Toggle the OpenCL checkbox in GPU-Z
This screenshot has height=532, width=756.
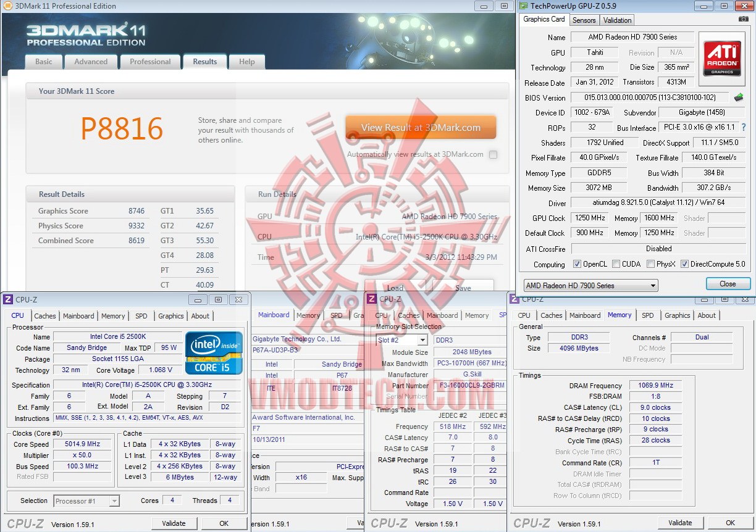click(x=577, y=264)
